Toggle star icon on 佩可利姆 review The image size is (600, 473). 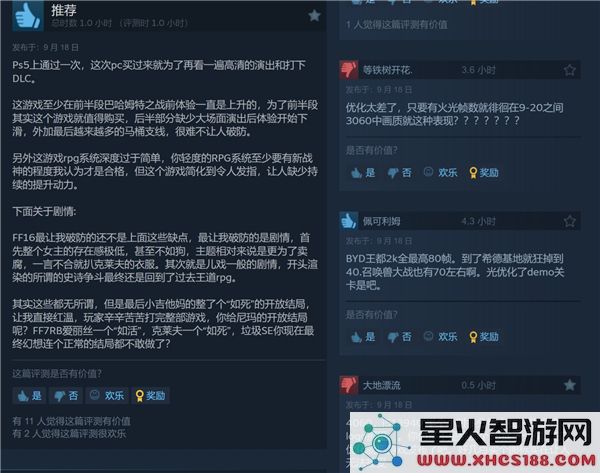[569, 221]
